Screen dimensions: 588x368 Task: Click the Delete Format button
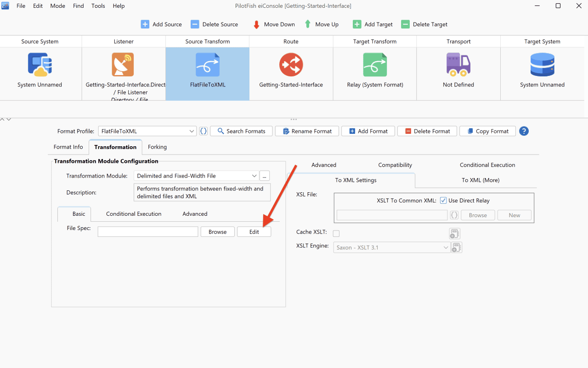(427, 131)
